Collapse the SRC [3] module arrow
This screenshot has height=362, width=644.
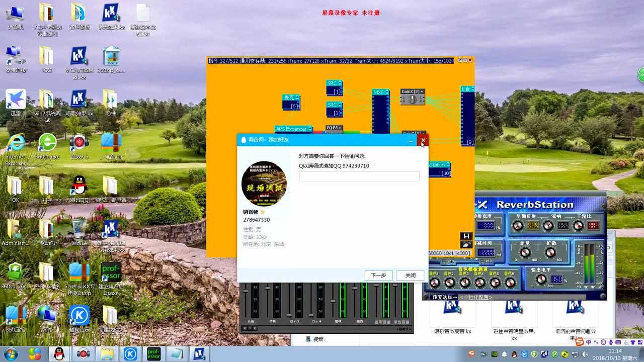pyautogui.click(x=340, y=105)
